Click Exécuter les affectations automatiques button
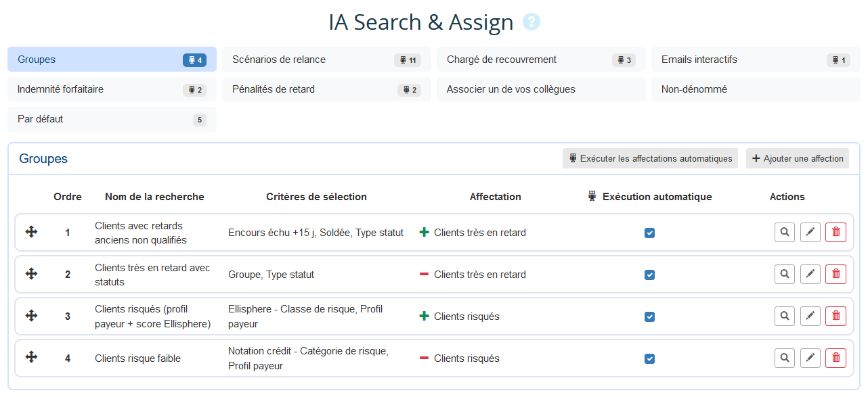The image size is (868, 397). (650, 159)
